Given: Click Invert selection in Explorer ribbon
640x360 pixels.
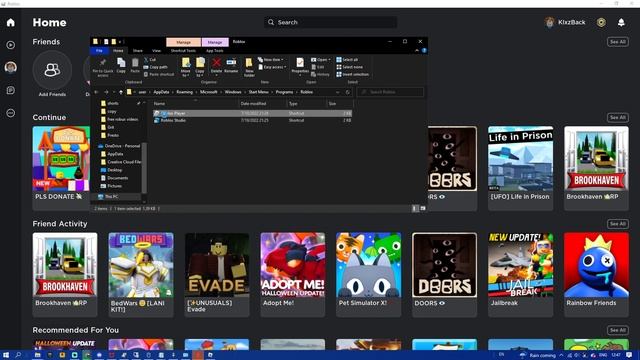Looking at the screenshot, I should (x=353, y=74).
